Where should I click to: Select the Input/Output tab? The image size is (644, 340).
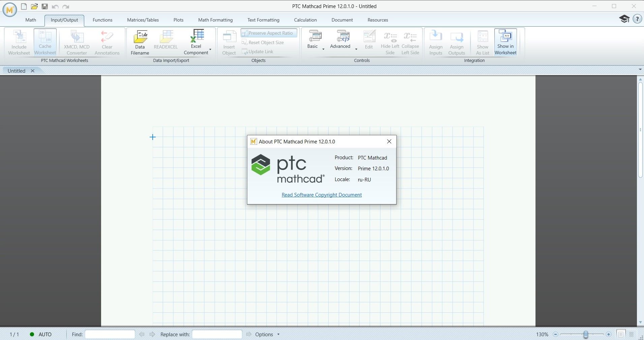64,20
